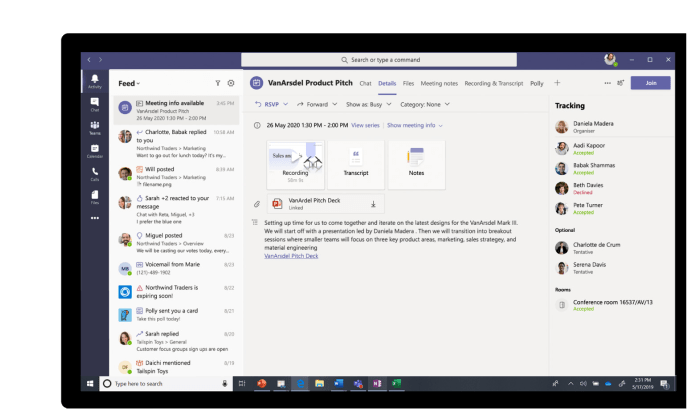Open Voicemail from Marie feed item
Image resolution: width=687 pixels, height=410 pixels.
176,268
